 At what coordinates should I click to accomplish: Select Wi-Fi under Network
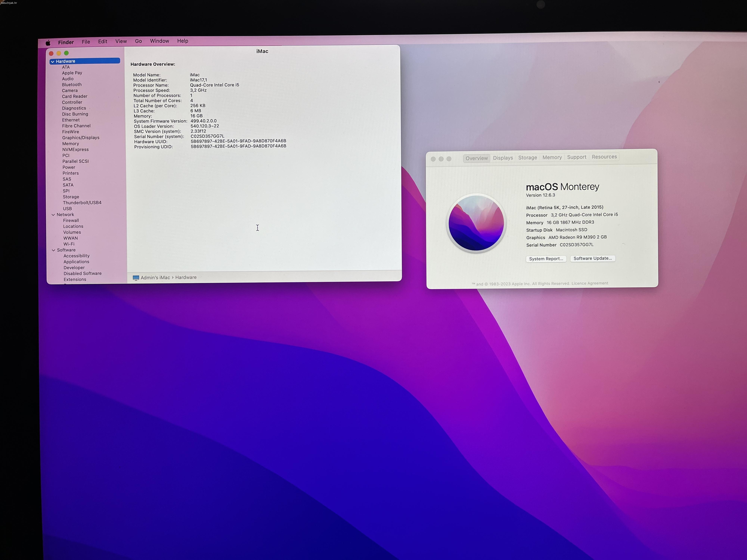pos(69,244)
